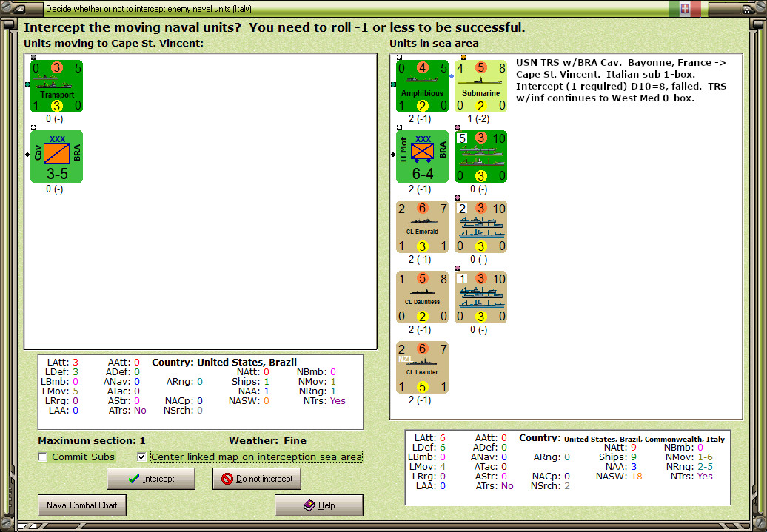Disable Center linked map on interception sea area
Image resolution: width=767 pixels, height=532 pixels.
click(x=141, y=457)
